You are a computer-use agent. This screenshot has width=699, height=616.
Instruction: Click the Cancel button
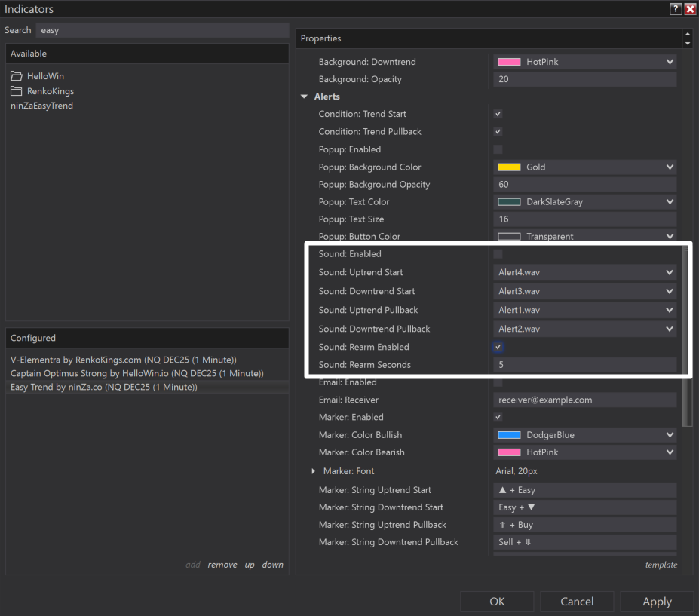[x=577, y=602]
